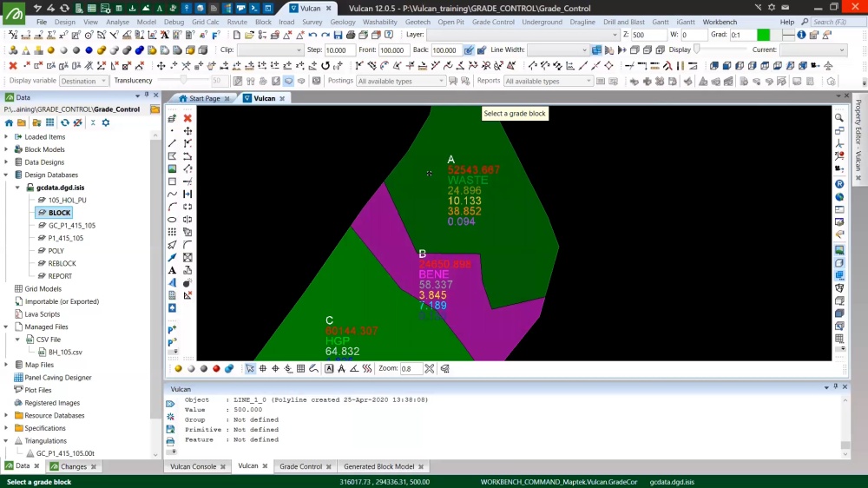Screen dimensions: 868x488
Task: Select the line drawing tool
Action: [172, 143]
